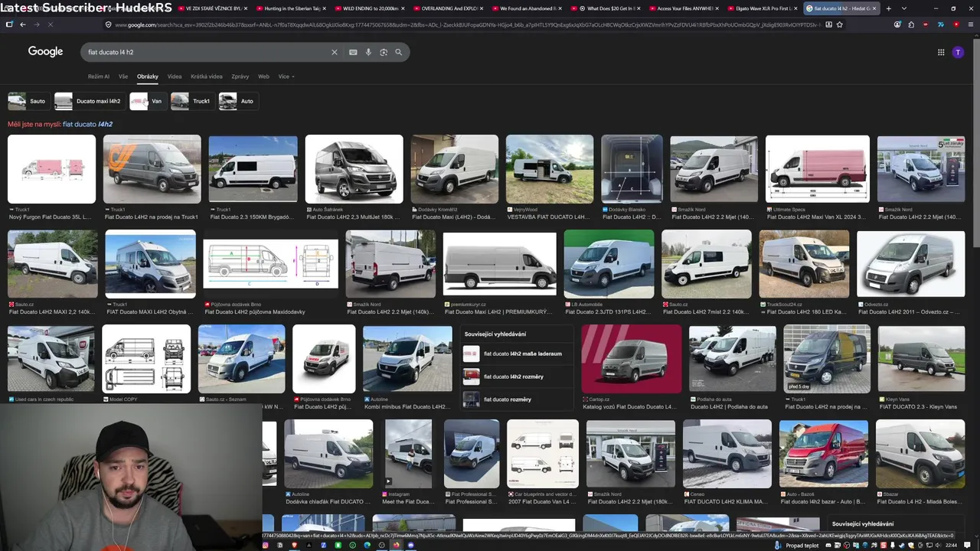Screen dimensions: 980x551
Task: Select the Van filter chip
Action: click(147, 101)
